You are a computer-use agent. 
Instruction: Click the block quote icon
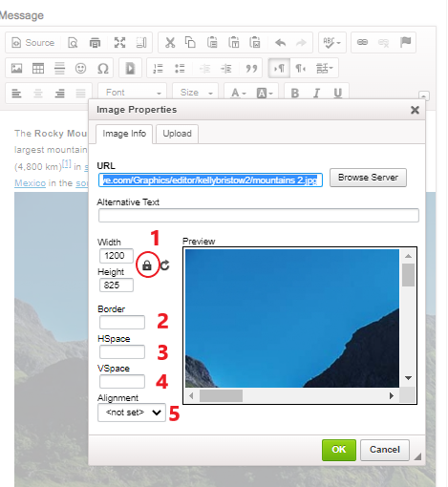click(x=251, y=68)
